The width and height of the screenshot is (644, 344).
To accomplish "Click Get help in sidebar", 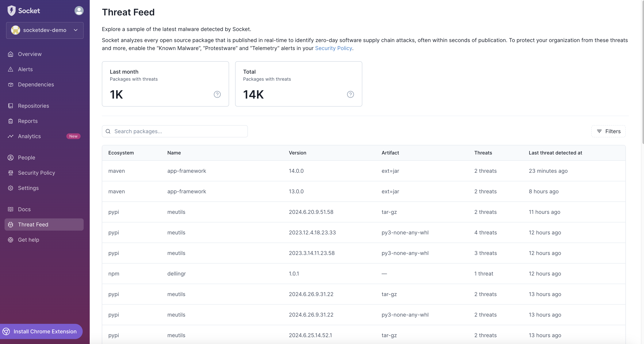I will click(44, 240).
